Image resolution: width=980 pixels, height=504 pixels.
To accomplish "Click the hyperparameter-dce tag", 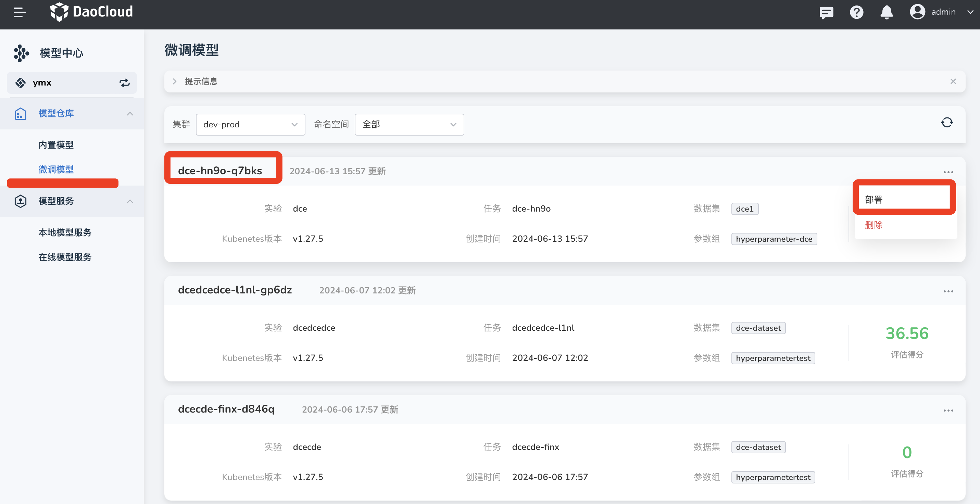I will pos(774,239).
